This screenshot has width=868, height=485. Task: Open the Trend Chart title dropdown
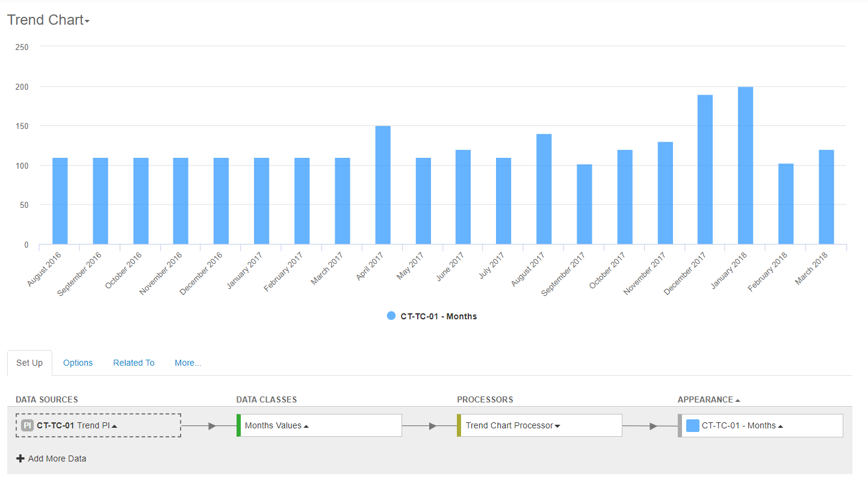coord(87,22)
